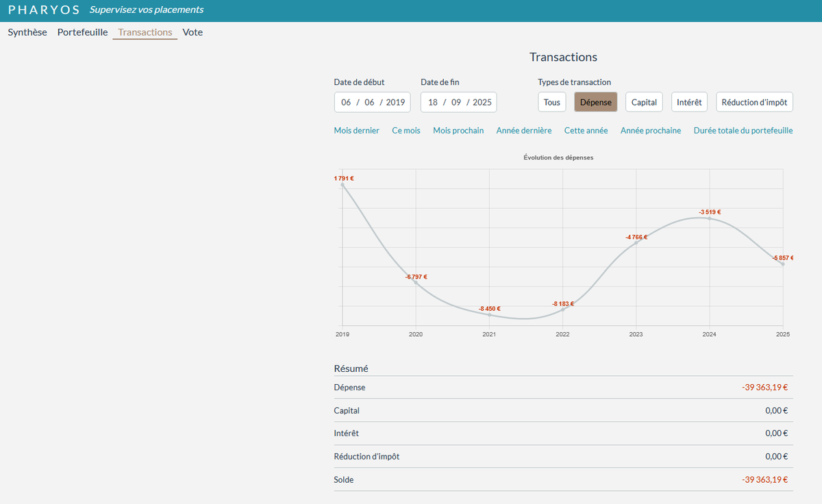Click the Date de fin field
822x504 pixels.
click(x=459, y=102)
